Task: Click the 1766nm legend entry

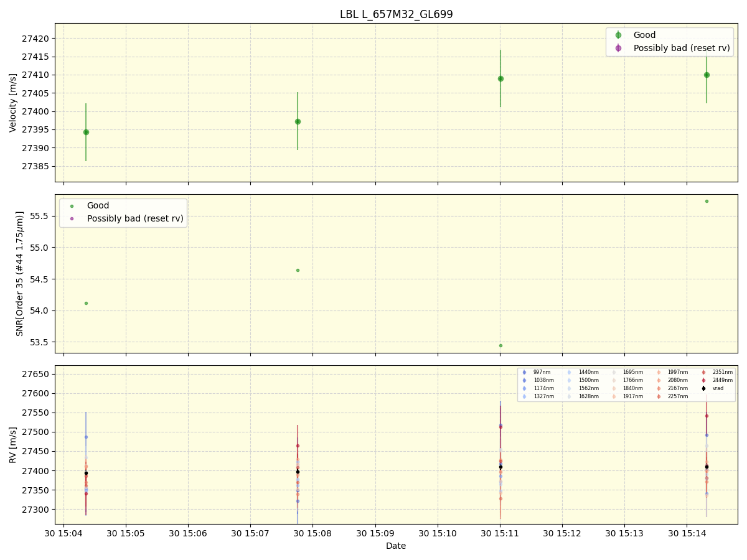Action: point(627,380)
